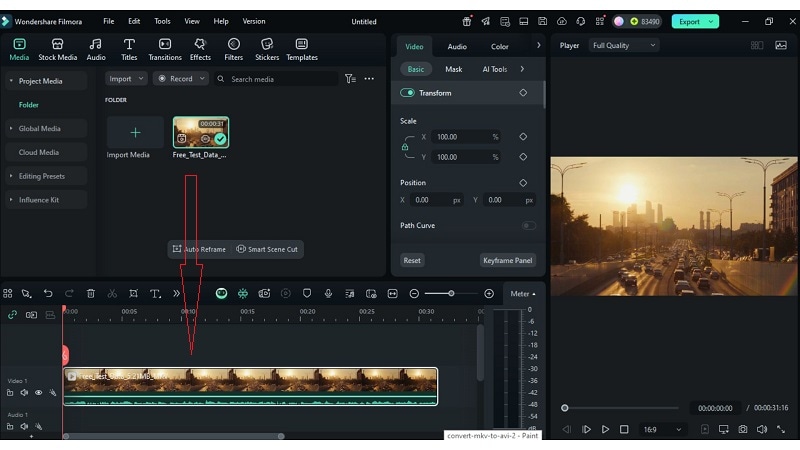Toggle the Transform switch
The height and width of the screenshot is (450, 800).
coord(407,93)
